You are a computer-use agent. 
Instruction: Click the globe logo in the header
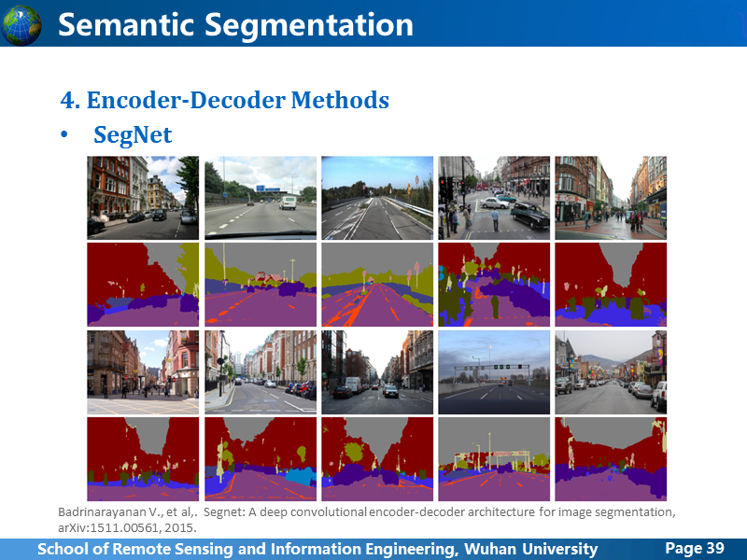(x=21, y=25)
